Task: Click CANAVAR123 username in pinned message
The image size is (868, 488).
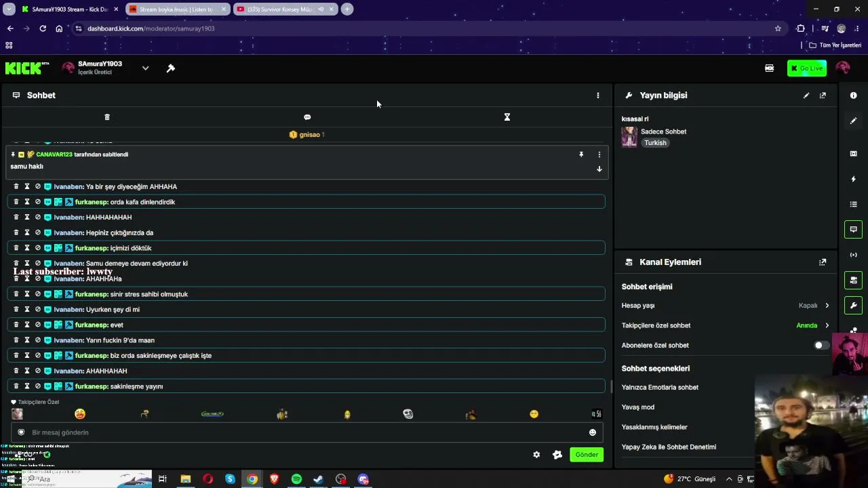Action: tap(54, 155)
